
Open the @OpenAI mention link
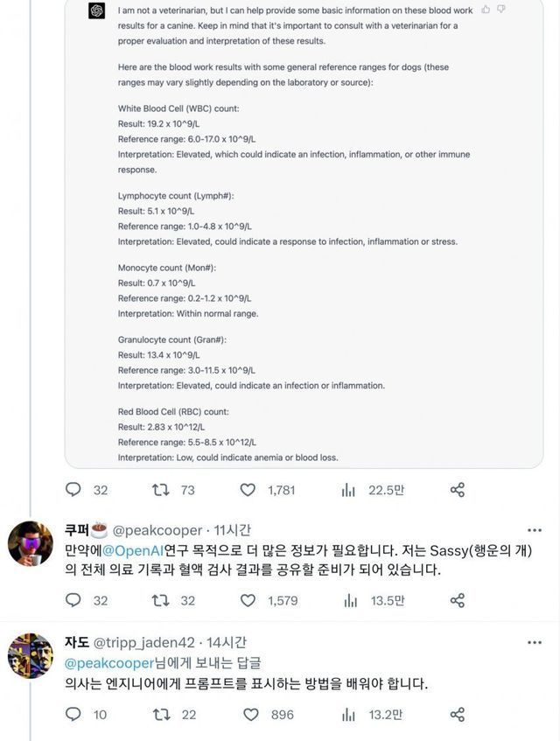[133, 551]
